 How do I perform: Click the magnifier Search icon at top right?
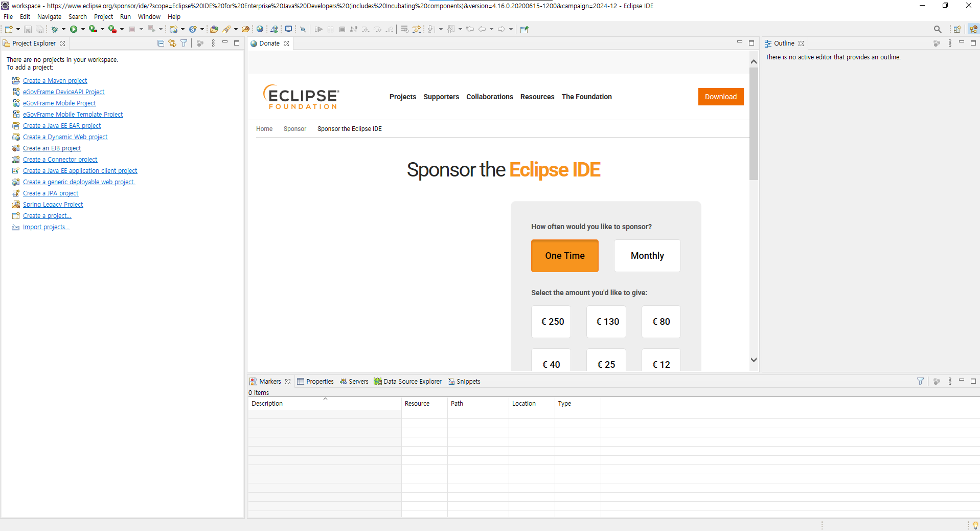(x=938, y=29)
